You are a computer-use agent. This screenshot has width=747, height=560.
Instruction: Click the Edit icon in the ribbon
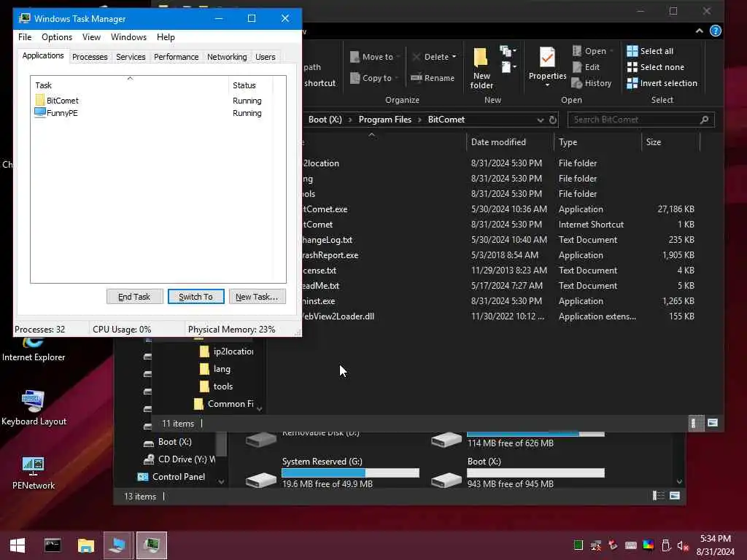577,67
